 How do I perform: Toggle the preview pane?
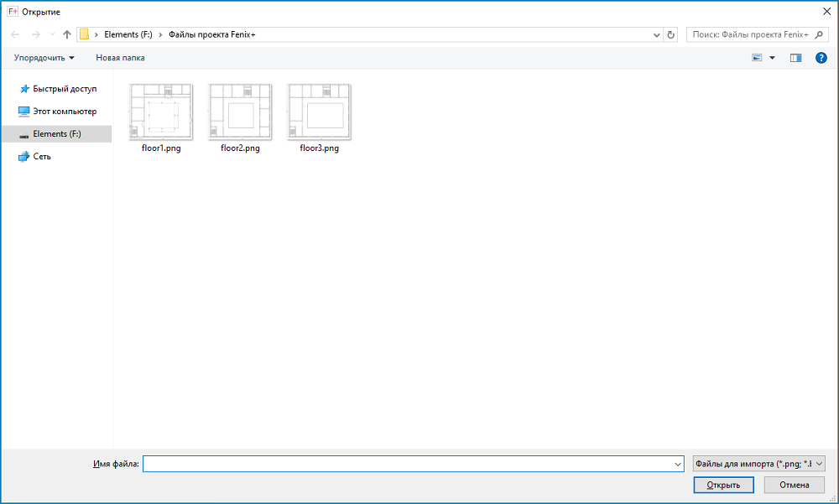click(x=795, y=58)
